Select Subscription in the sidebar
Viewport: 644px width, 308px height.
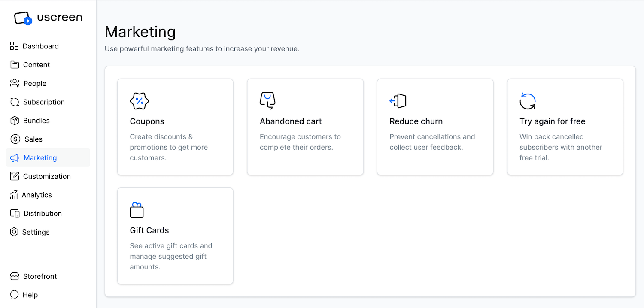pyautogui.click(x=44, y=102)
